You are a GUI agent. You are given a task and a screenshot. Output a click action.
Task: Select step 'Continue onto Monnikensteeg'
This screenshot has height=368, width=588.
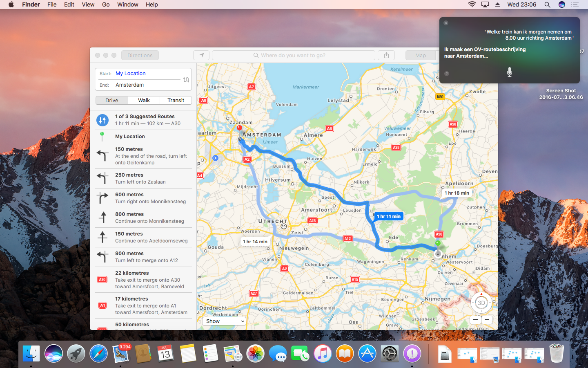pyautogui.click(x=143, y=218)
